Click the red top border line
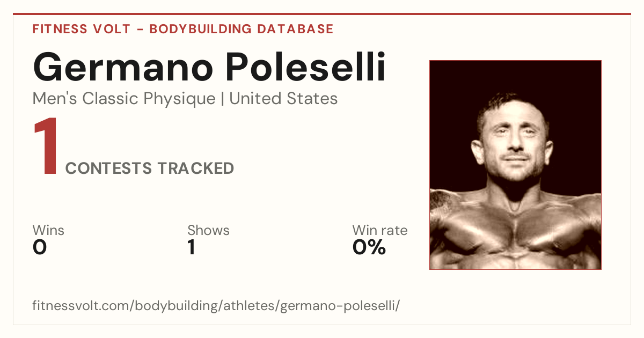644x338 pixels. (x=322, y=14)
